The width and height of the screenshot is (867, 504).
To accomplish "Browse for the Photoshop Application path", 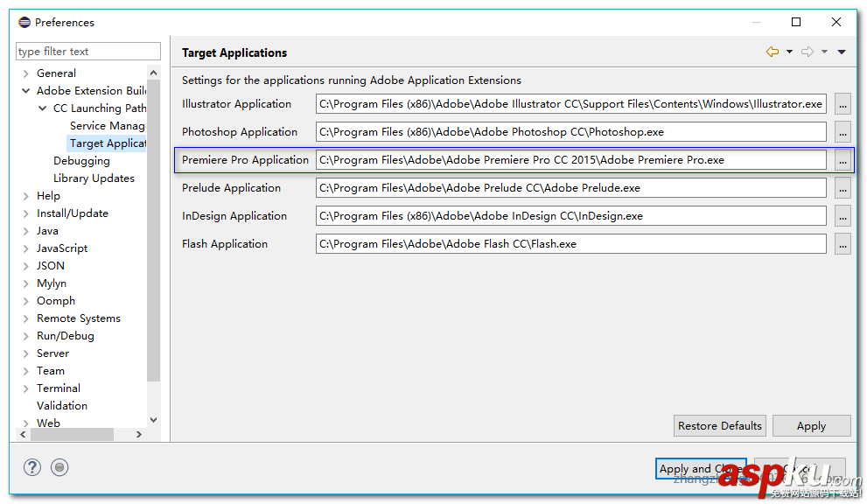I will (x=843, y=132).
